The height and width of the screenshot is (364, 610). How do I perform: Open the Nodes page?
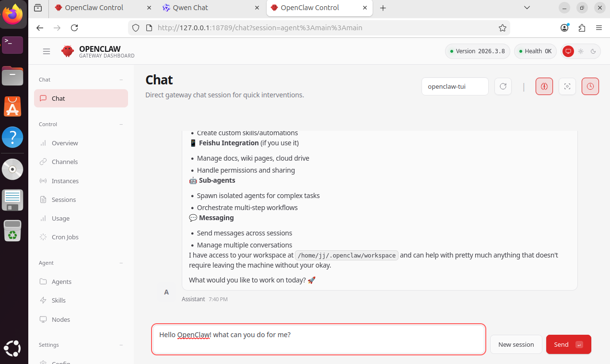tap(60, 319)
